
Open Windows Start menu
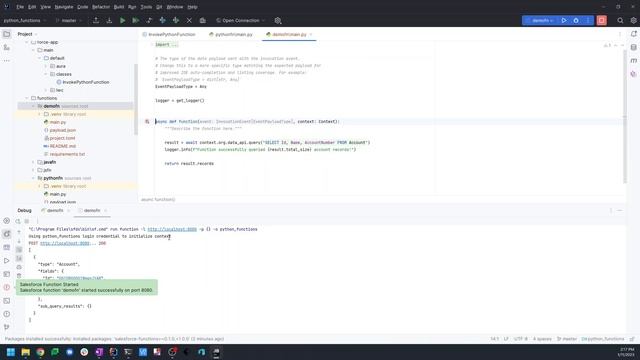tap(11, 352)
